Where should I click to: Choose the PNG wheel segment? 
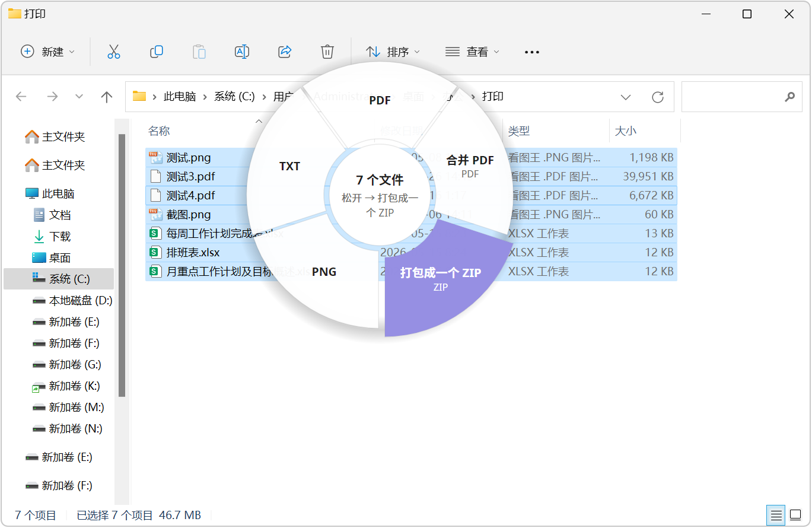[x=324, y=272]
